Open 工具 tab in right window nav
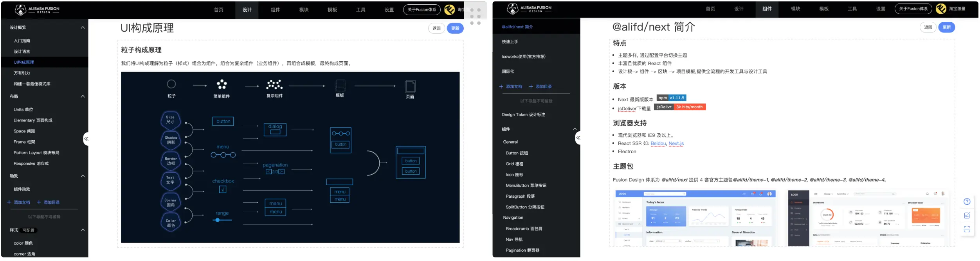The height and width of the screenshot is (261, 980). pos(852,9)
